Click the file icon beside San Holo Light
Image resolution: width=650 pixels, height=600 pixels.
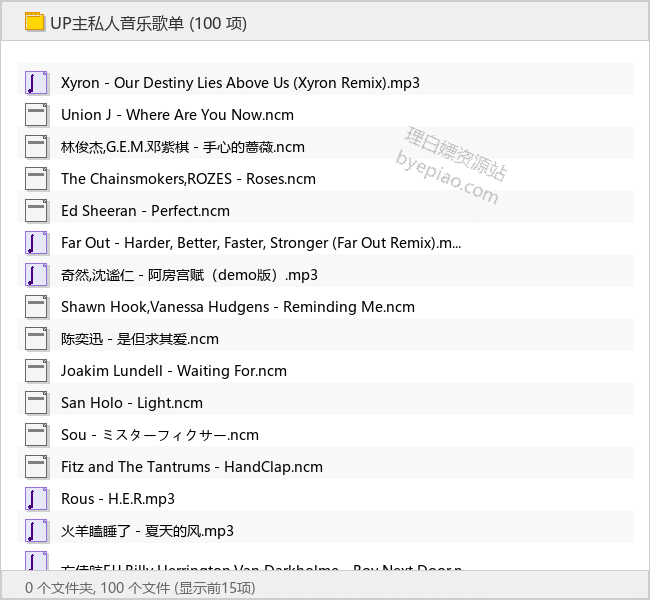(x=36, y=403)
